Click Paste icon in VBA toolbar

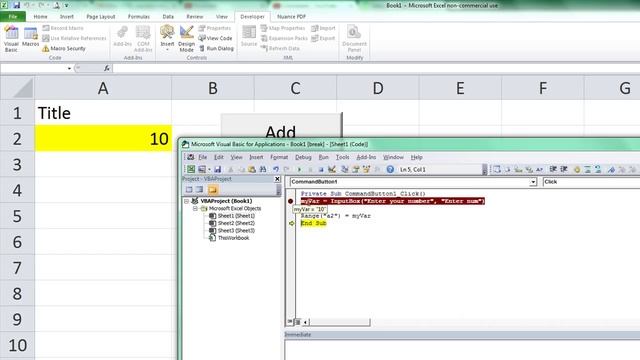tap(252, 169)
